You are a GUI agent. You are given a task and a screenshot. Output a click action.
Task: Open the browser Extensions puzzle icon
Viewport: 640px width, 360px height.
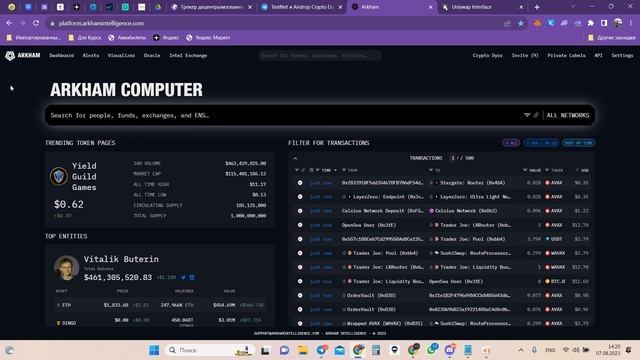pyautogui.click(x=591, y=23)
